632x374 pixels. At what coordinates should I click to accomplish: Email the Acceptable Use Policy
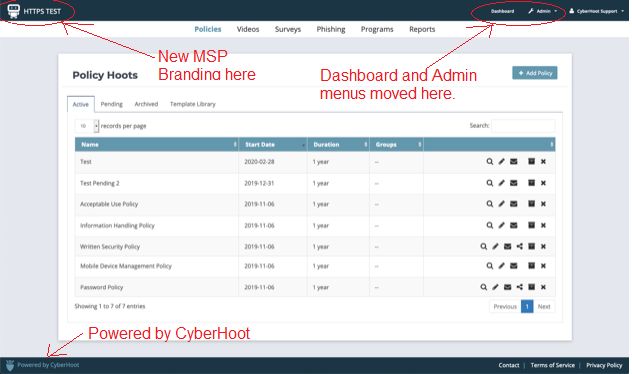[x=514, y=204]
